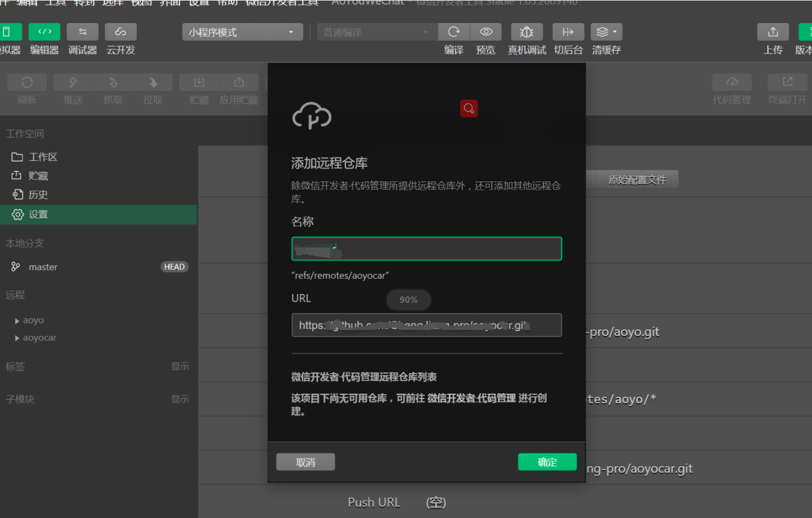Toggle the simulator panel button

(x=10, y=32)
